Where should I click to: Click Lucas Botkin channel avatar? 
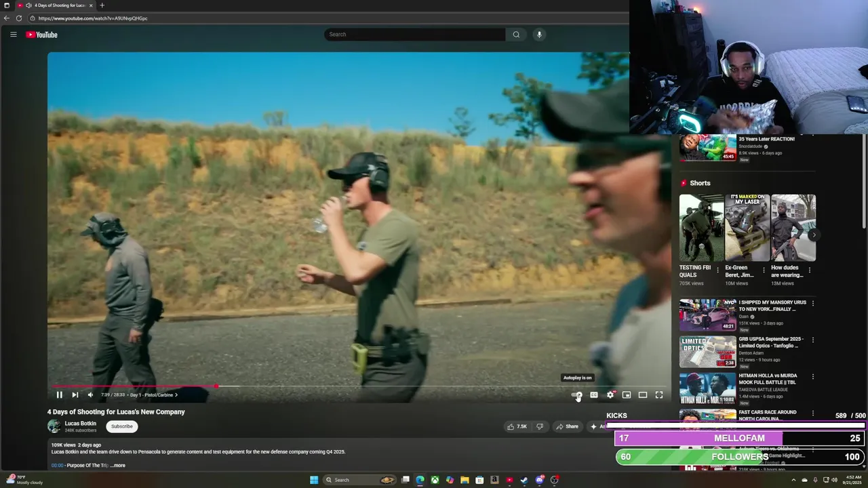54,426
